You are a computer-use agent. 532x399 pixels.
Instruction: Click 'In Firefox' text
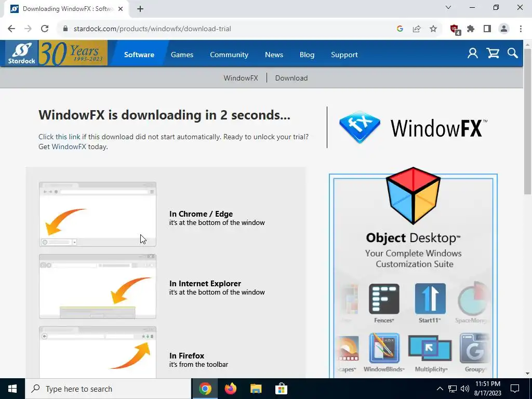point(187,356)
